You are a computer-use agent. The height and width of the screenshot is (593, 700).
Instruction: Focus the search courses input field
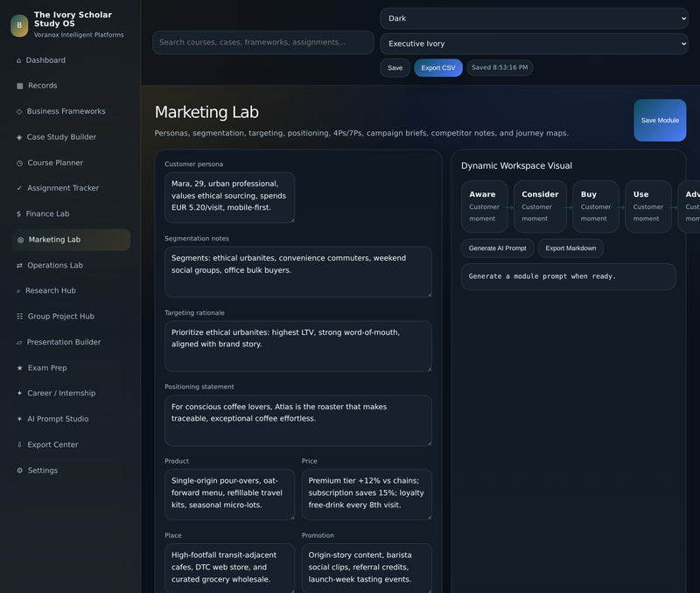tap(263, 42)
